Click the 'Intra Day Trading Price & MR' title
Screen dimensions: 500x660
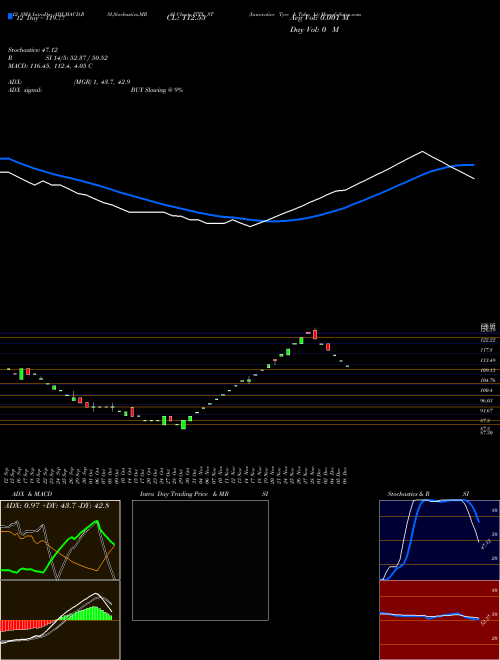[185, 494]
